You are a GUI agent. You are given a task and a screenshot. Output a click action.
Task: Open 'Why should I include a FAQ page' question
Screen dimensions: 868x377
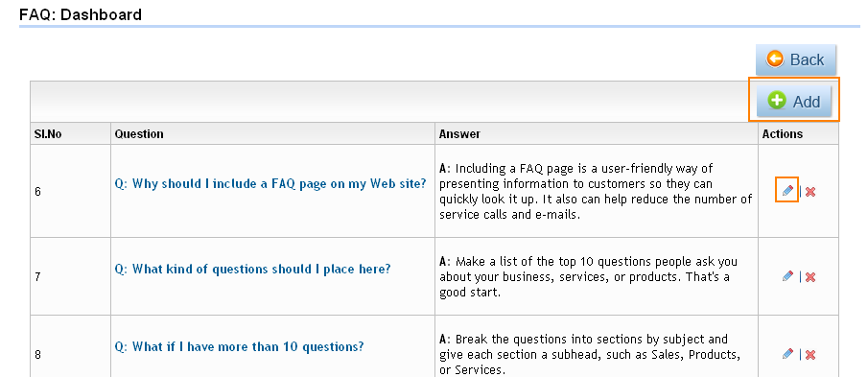(x=270, y=184)
